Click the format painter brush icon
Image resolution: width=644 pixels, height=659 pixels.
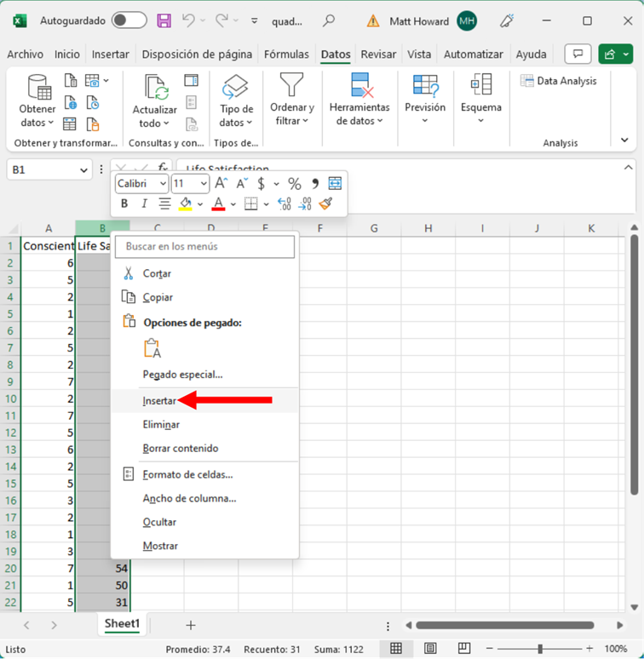(x=325, y=204)
